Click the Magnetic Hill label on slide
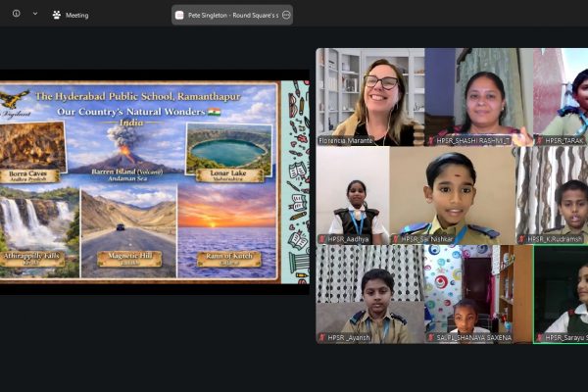The height and width of the screenshot is (392, 588). (129, 258)
